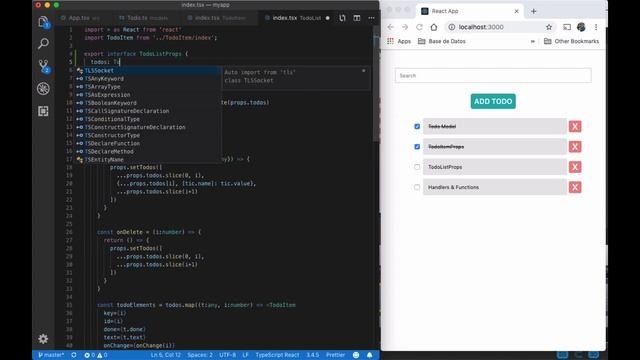Open the Chrome three-dot menu
This screenshot has width=640, height=360.
[x=596, y=27]
